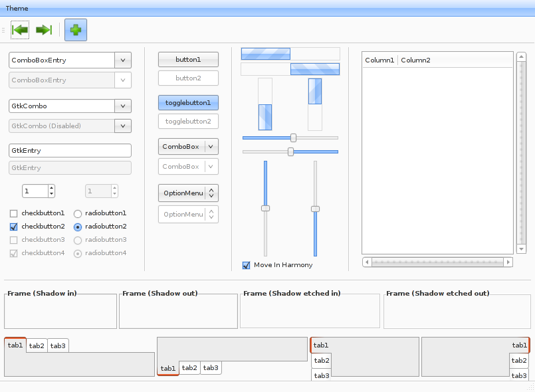
Task: Expand the enabled ComboBox dropdown
Action: coord(188,146)
